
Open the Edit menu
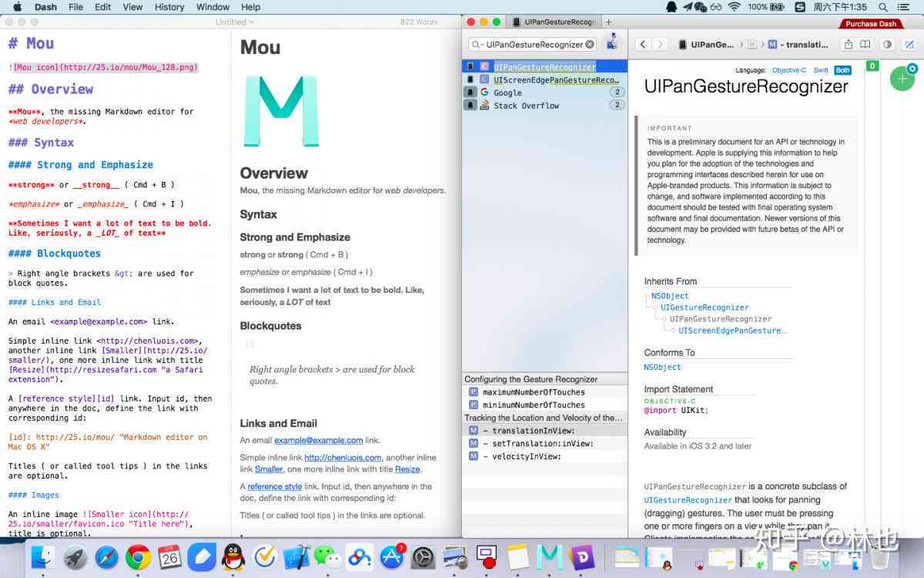pos(102,7)
